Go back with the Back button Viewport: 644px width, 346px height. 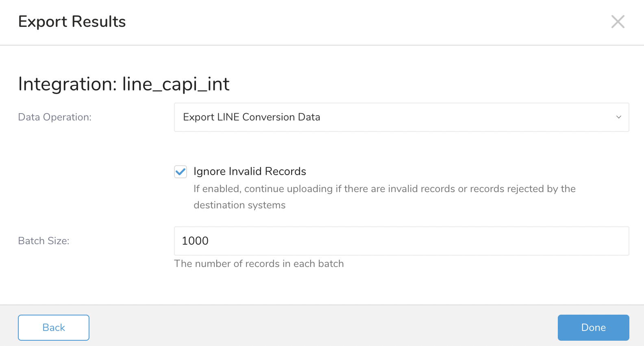click(x=54, y=328)
